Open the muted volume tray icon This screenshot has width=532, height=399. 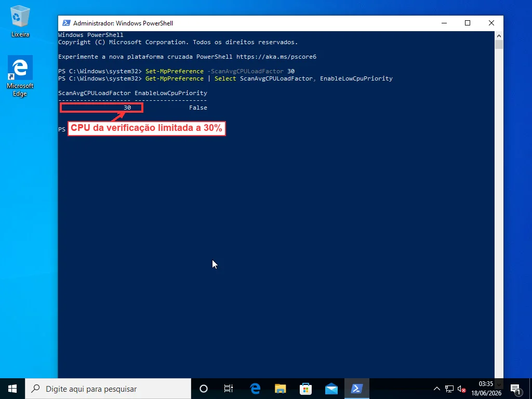click(461, 389)
